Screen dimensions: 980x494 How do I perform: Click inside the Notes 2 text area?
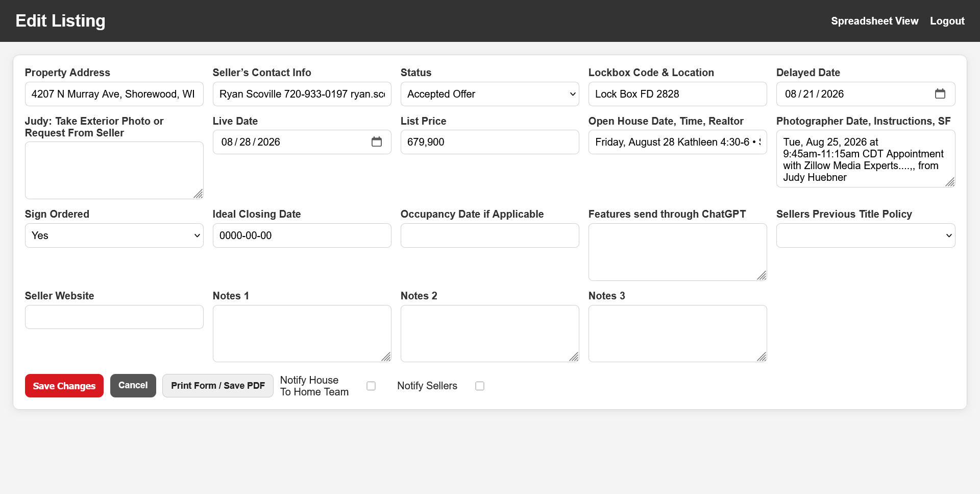point(489,334)
